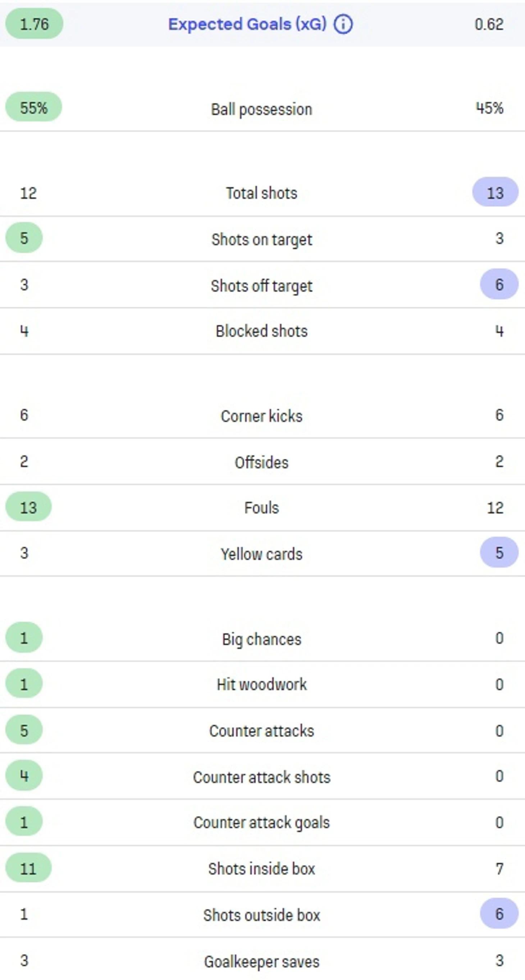Click the green 11 Shots inside box badge
Image resolution: width=525 pixels, height=980 pixels.
point(28,869)
